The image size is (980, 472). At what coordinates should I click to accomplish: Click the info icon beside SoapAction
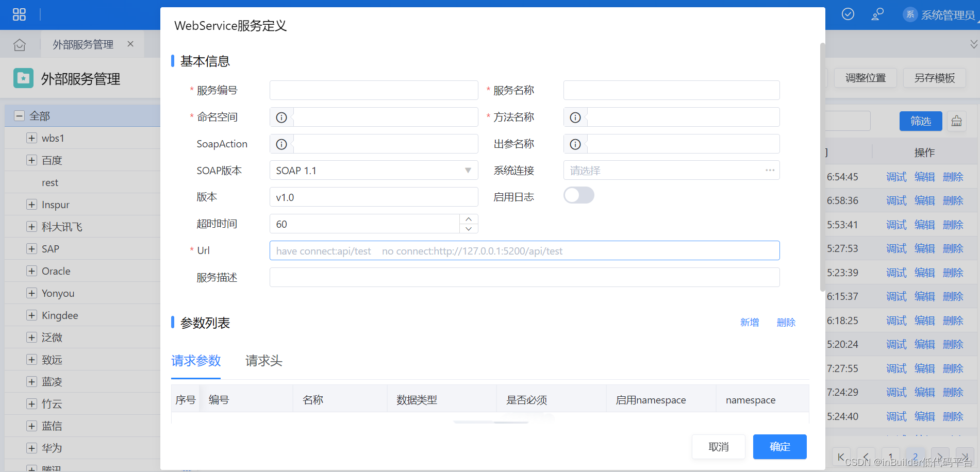coord(281,144)
